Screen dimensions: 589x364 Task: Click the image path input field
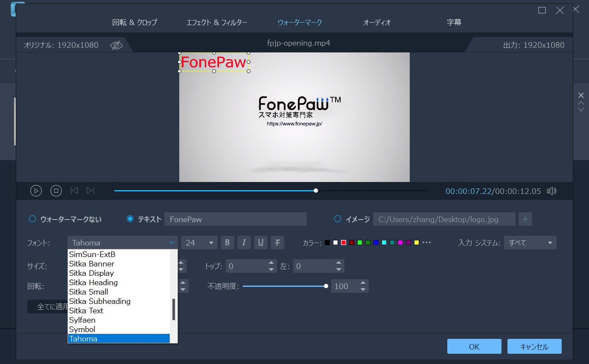pyautogui.click(x=444, y=219)
